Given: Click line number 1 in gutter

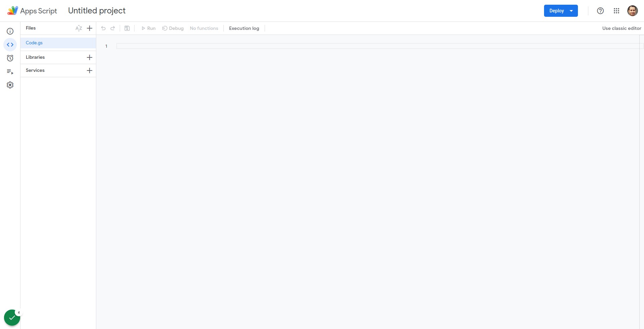Looking at the screenshot, I should click(106, 46).
